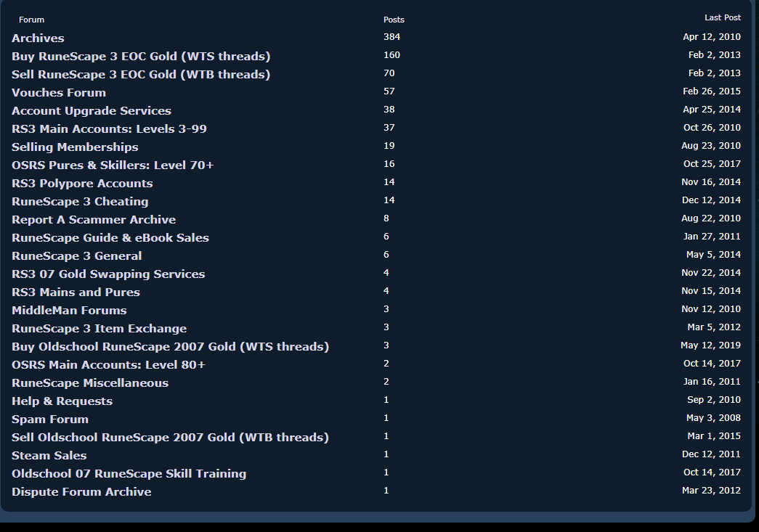Open Sell Oldschool RuneScape 2007 Gold forum
This screenshot has height=532, width=759.
click(x=171, y=437)
